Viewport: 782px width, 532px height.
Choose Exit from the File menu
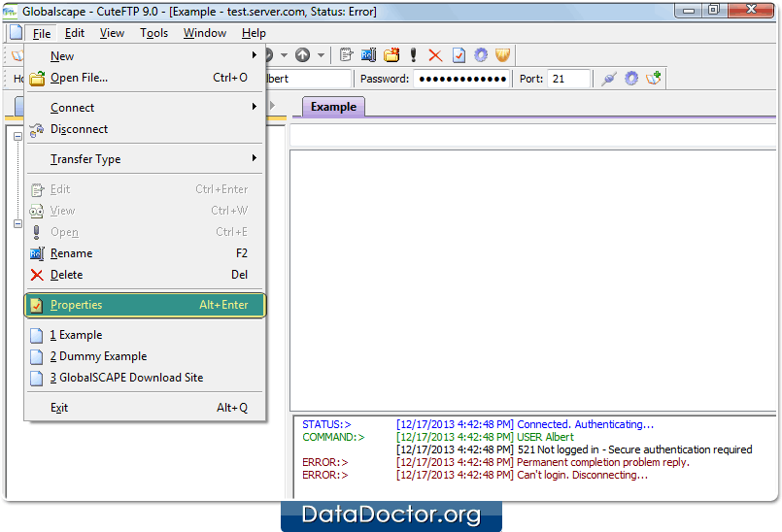coord(145,408)
